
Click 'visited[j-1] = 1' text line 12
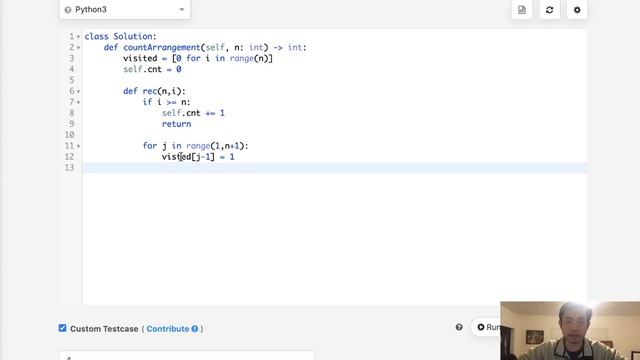click(198, 157)
